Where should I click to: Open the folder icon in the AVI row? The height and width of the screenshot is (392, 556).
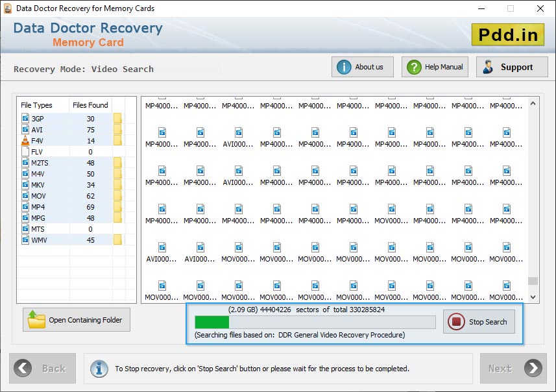(x=117, y=130)
